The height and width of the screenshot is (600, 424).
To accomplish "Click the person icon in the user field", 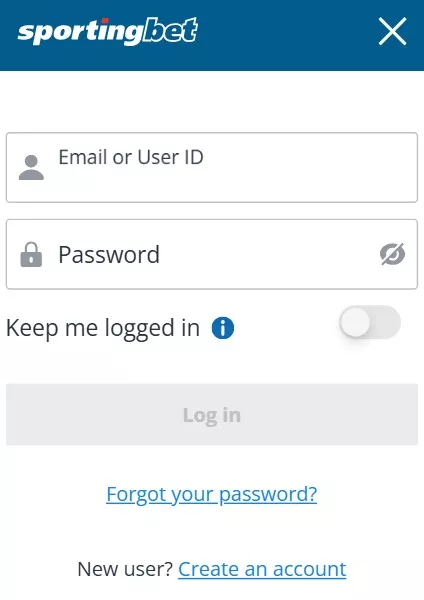I will (x=31, y=167).
